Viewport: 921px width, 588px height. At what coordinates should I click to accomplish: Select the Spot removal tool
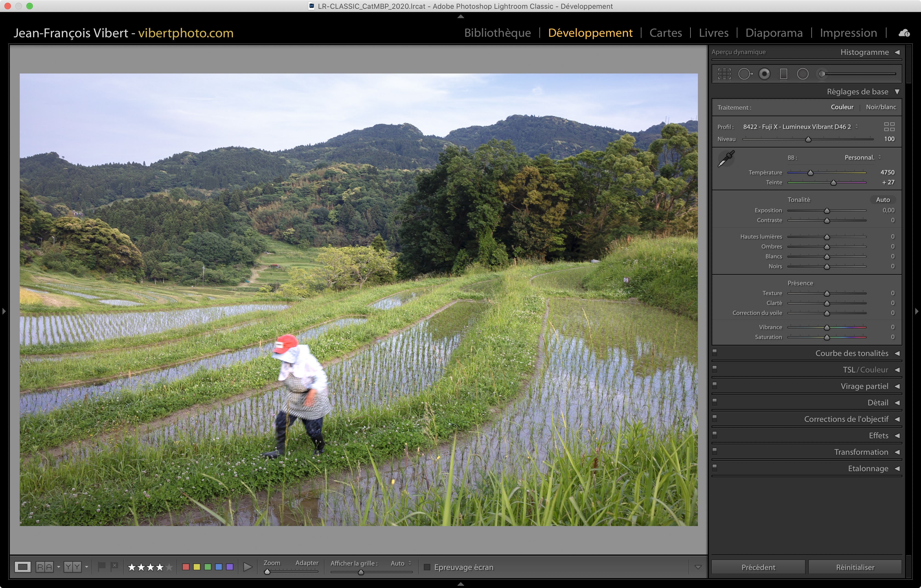pos(744,74)
